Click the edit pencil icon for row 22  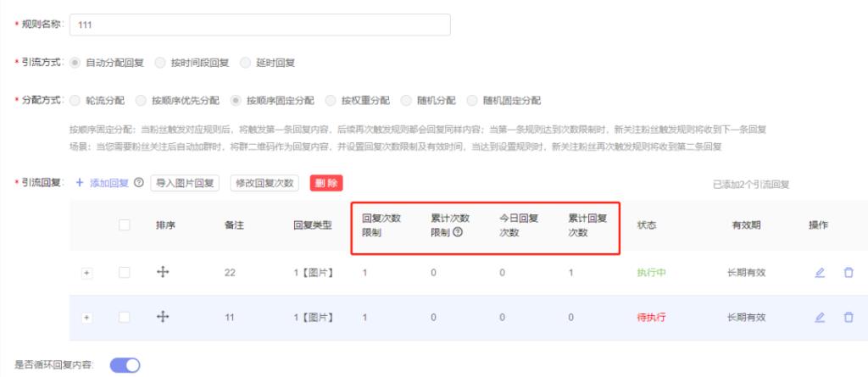[x=820, y=272]
